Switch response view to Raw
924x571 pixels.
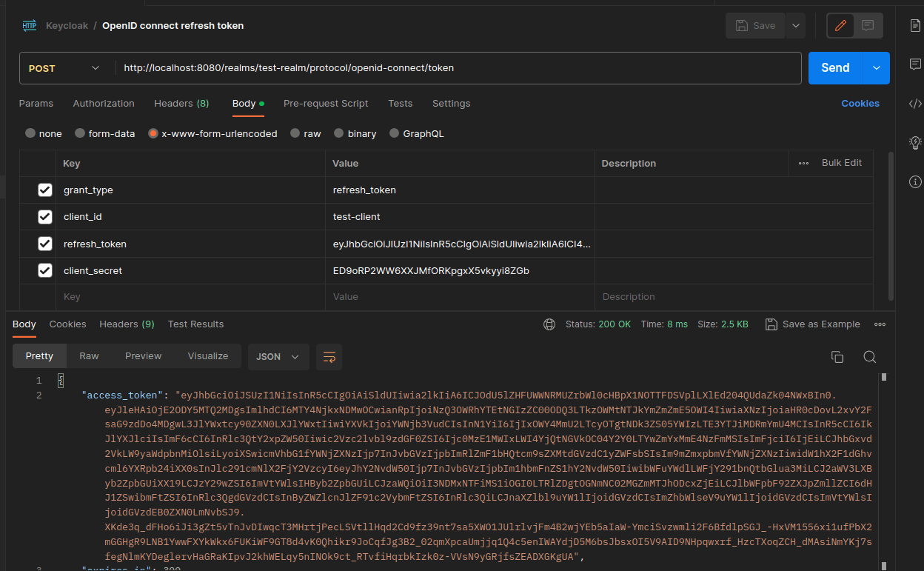tap(89, 356)
